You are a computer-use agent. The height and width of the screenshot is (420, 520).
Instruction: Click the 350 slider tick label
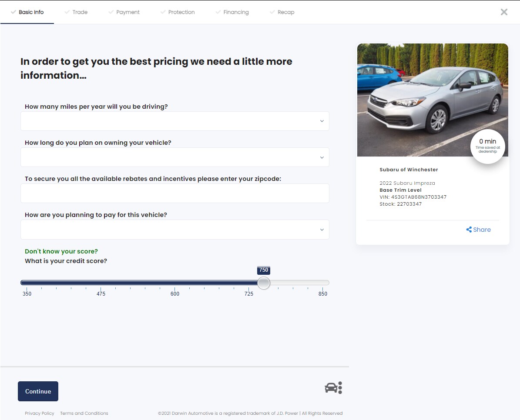coord(27,294)
